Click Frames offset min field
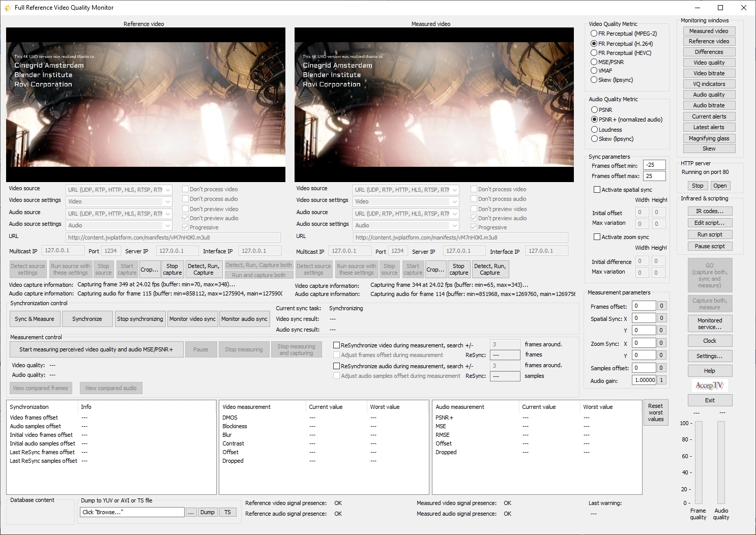This screenshot has height=535, width=756. (x=654, y=165)
